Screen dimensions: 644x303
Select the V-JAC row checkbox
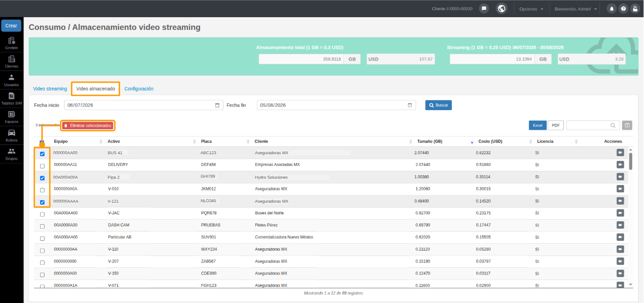pos(42,214)
